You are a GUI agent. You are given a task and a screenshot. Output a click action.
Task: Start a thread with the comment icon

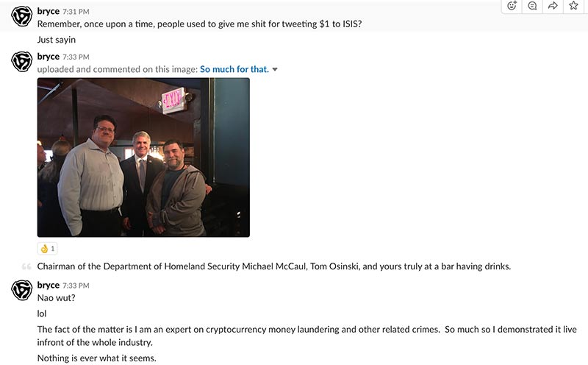(532, 6)
